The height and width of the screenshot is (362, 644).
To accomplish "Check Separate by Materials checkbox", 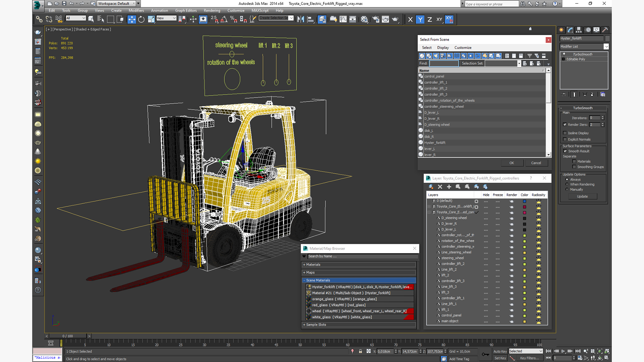I will (x=574, y=162).
